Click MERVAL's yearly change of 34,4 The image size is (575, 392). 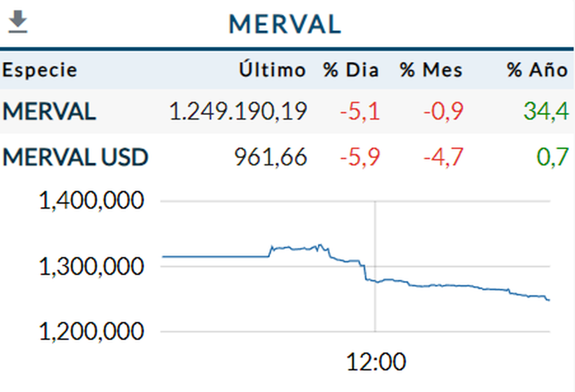point(545,112)
